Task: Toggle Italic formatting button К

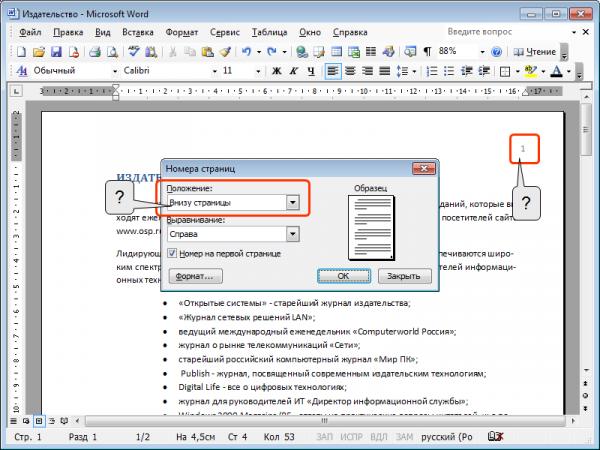Action: (294, 71)
